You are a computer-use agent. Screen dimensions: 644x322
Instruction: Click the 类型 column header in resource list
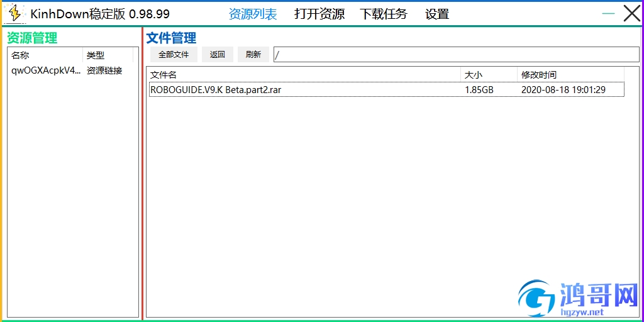pos(108,55)
